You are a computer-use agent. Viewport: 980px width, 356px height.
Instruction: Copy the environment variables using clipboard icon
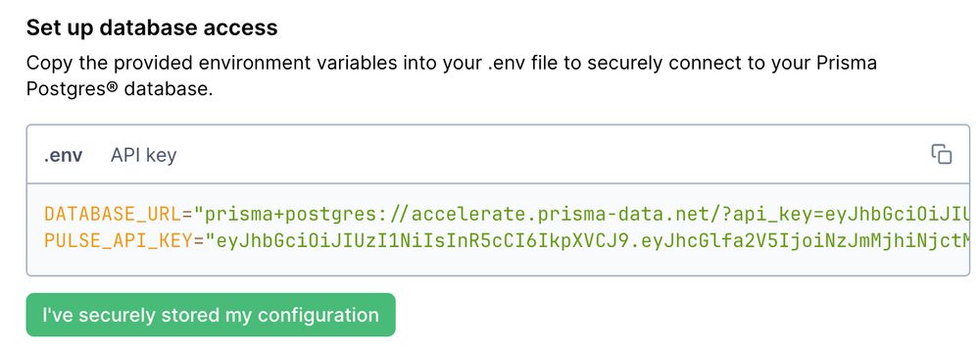coord(941,154)
